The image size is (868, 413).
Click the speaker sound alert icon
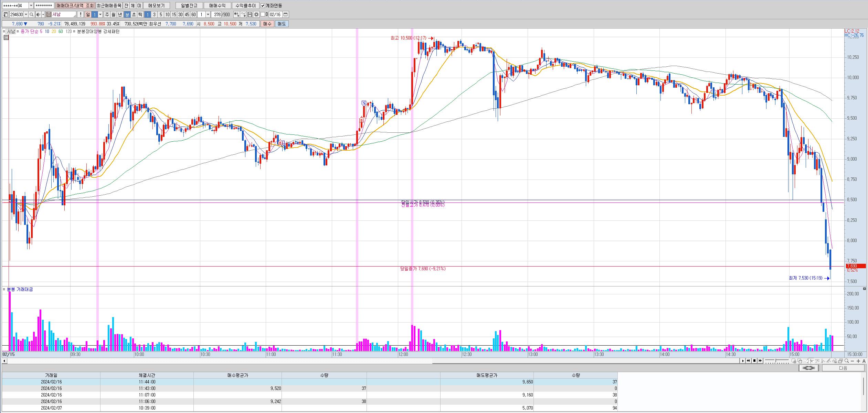point(39,14)
